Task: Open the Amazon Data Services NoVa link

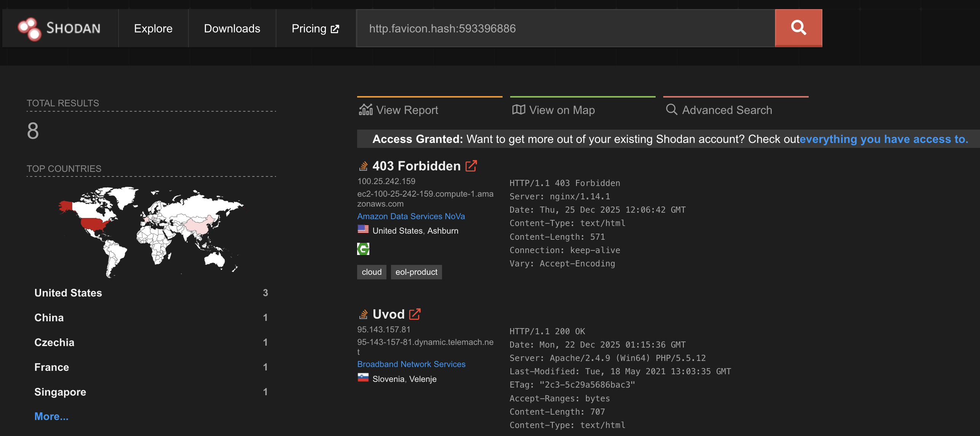Action: coord(411,216)
